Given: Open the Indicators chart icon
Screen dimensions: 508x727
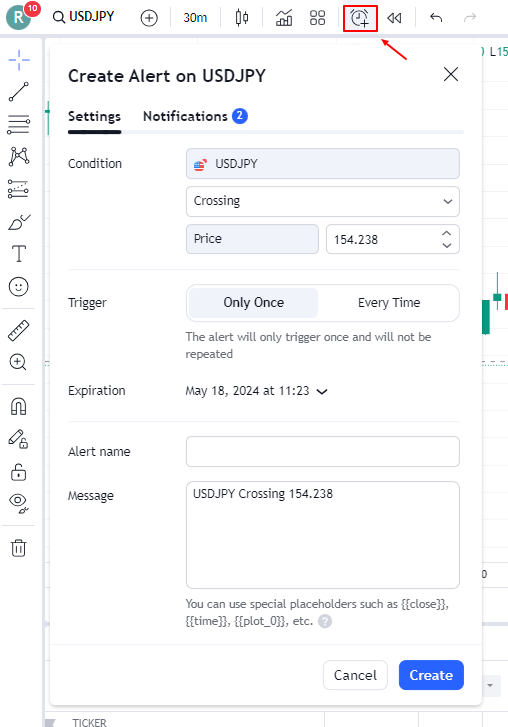Looking at the screenshot, I should 284,18.
